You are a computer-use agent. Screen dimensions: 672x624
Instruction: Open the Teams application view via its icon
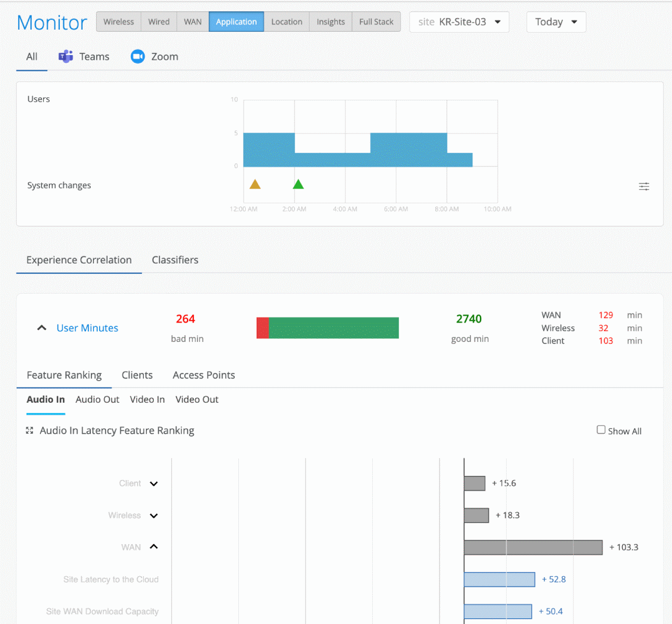point(65,56)
